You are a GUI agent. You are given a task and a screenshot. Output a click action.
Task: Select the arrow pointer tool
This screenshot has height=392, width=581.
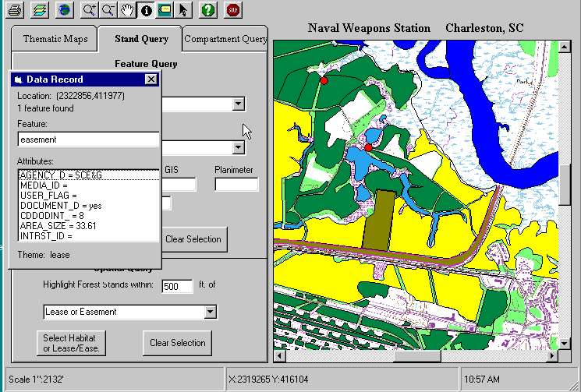[183, 10]
